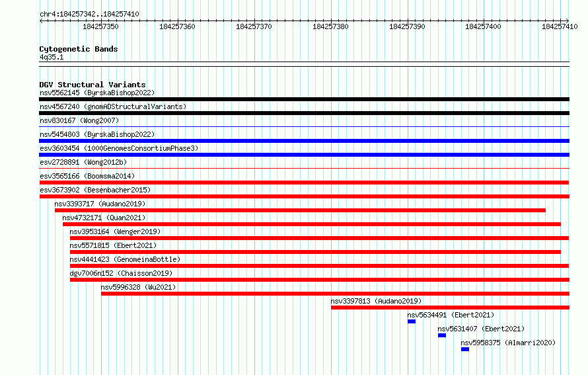Select the red bar under nsv4441423
Viewport: 588px width, 375px height.
(320, 266)
